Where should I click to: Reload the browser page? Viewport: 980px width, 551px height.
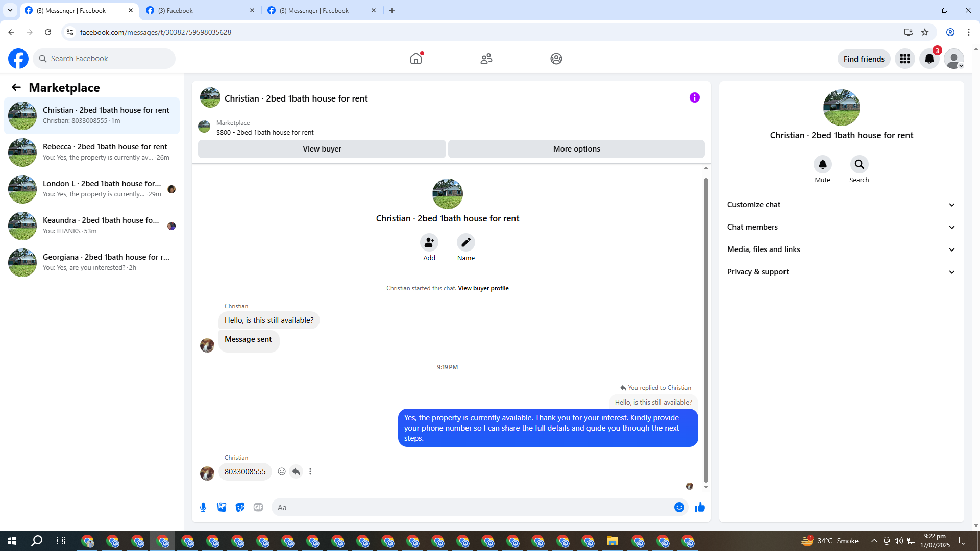click(x=48, y=32)
